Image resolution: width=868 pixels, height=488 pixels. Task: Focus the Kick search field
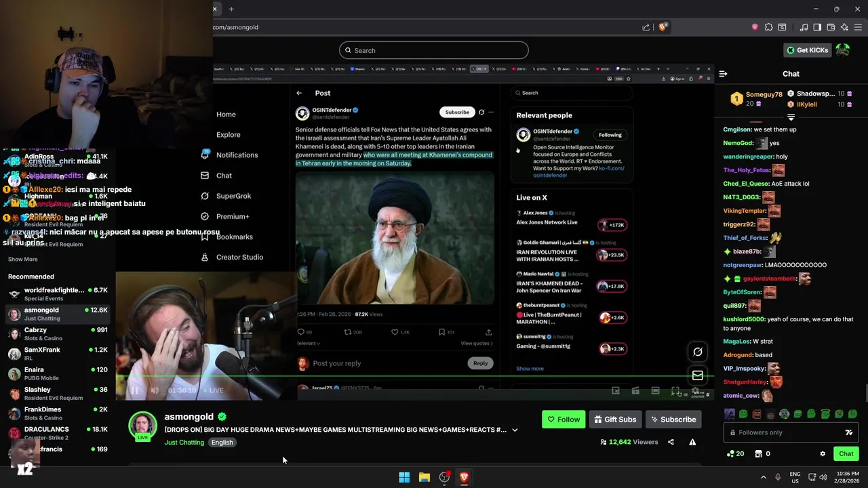click(x=433, y=50)
